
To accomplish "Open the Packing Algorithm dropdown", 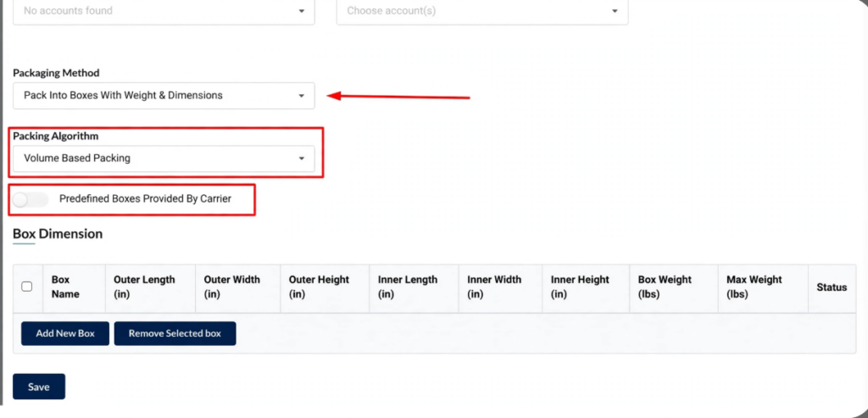I will point(164,159).
